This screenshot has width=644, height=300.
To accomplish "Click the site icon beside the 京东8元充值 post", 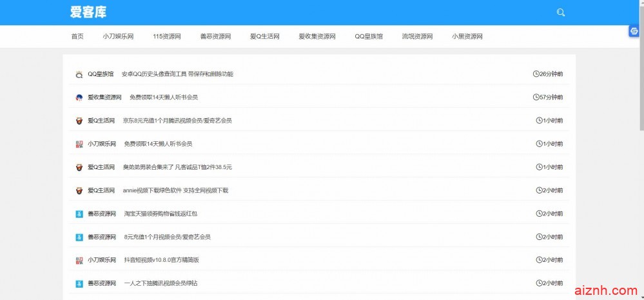I will pyautogui.click(x=79, y=121).
